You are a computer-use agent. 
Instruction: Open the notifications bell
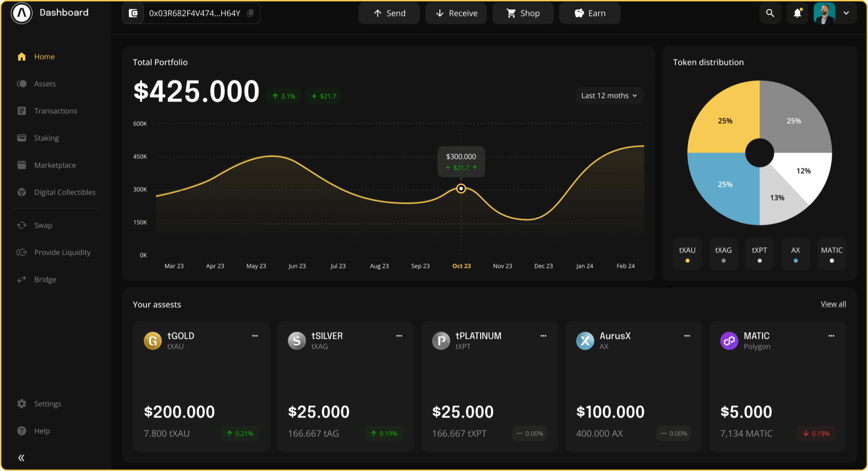(797, 13)
